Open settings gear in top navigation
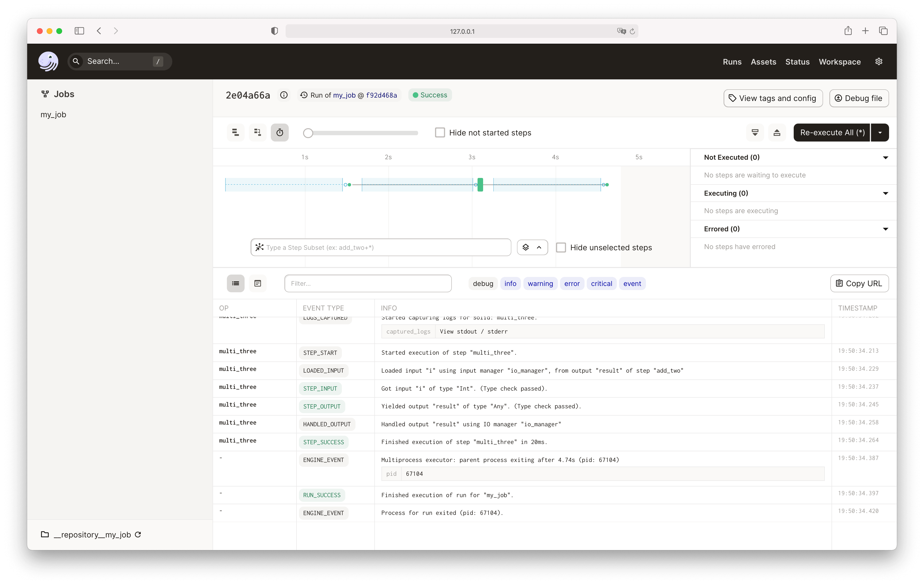This screenshot has width=924, height=586. coord(879,61)
